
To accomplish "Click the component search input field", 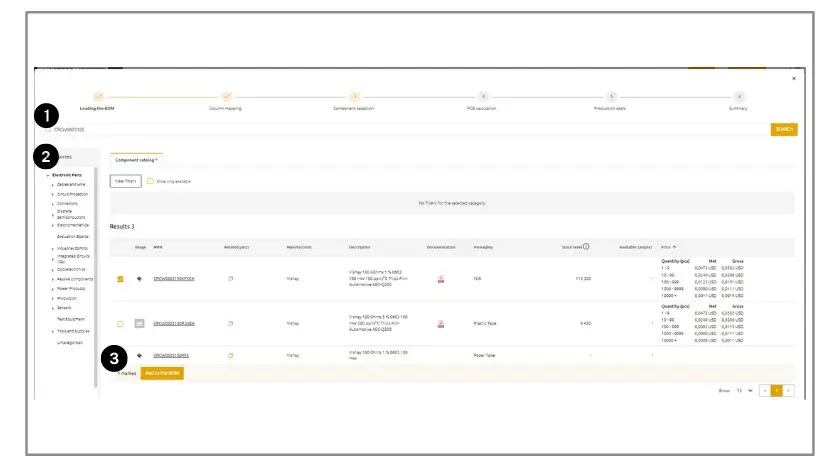I will [400, 129].
